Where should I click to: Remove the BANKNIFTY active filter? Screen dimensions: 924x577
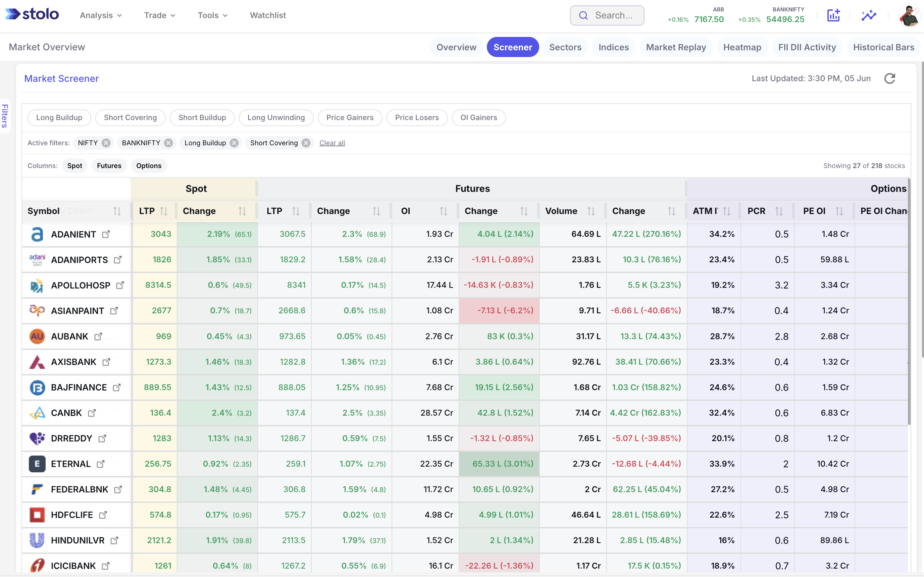click(x=168, y=143)
